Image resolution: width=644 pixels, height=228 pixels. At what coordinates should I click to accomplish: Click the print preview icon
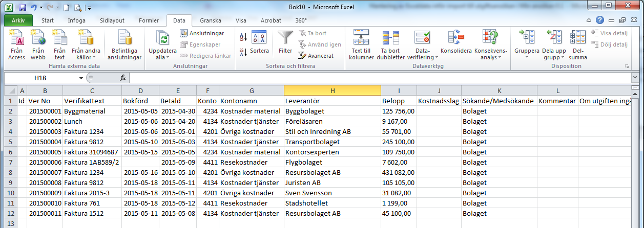coord(78,8)
